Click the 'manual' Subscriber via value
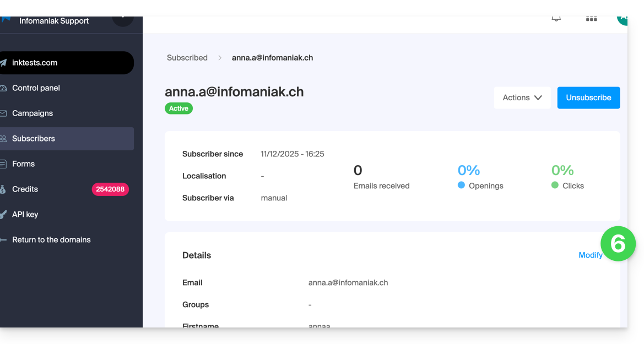This screenshot has width=644, height=344. pos(274,198)
